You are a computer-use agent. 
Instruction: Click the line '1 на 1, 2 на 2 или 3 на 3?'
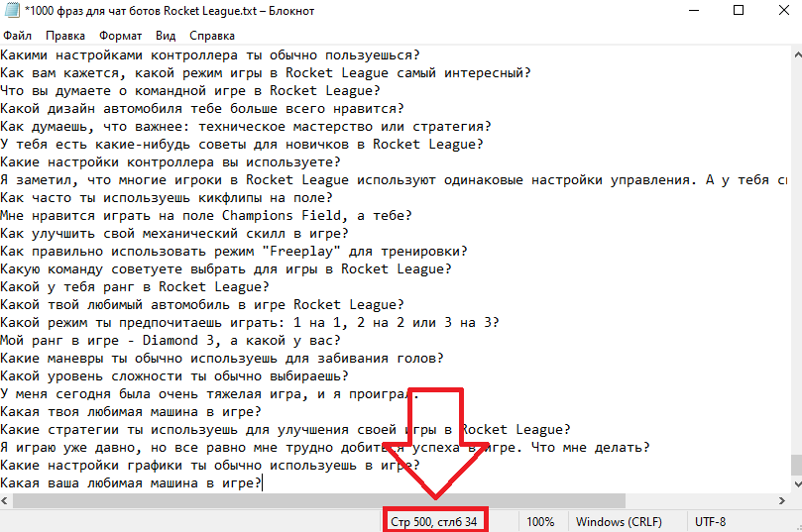click(x=250, y=323)
